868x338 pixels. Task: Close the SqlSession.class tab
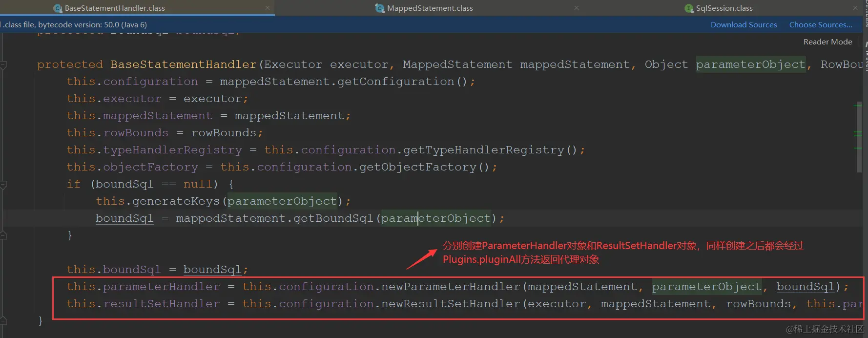(x=855, y=8)
